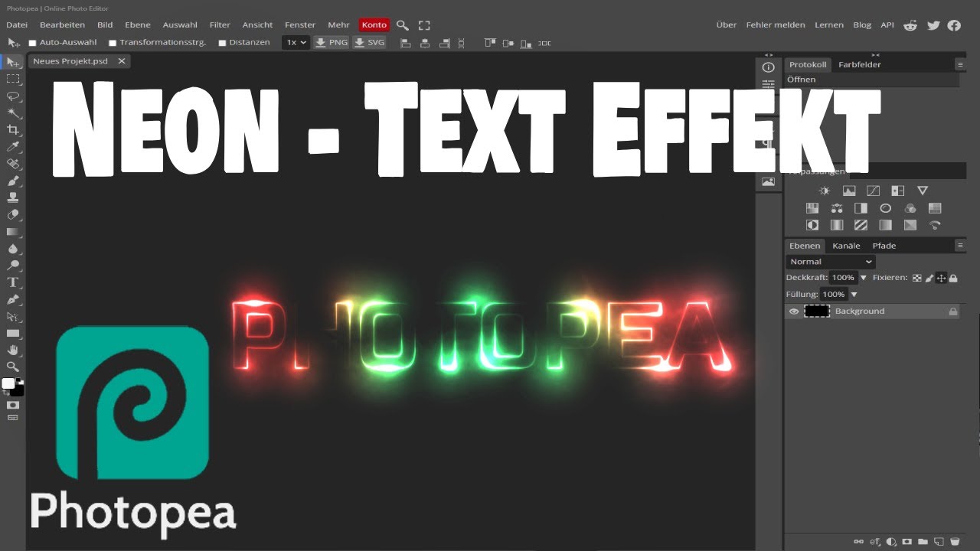Viewport: 980px width, 551px height.
Task: Click the Deckkraft 100% value field
Action: click(843, 278)
